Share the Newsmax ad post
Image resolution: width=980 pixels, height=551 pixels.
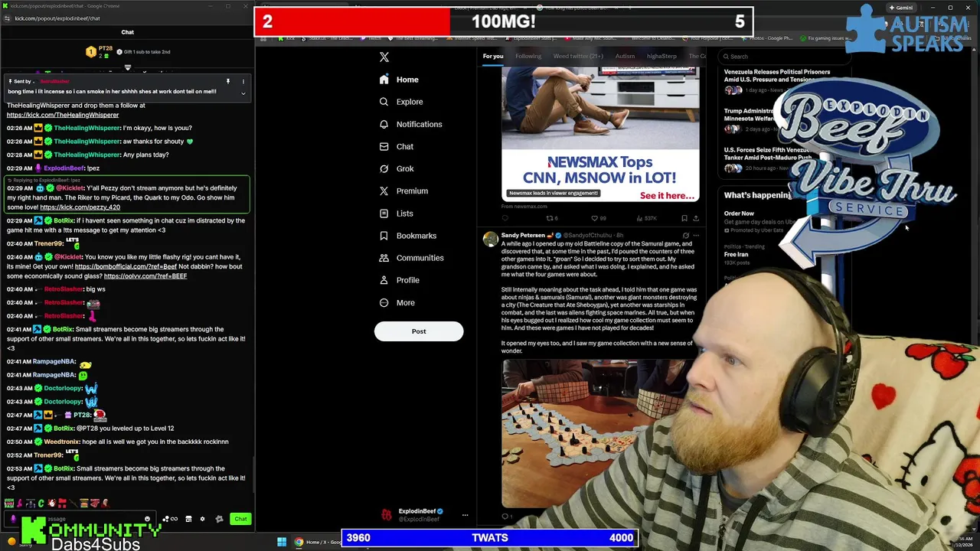point(695,218)
